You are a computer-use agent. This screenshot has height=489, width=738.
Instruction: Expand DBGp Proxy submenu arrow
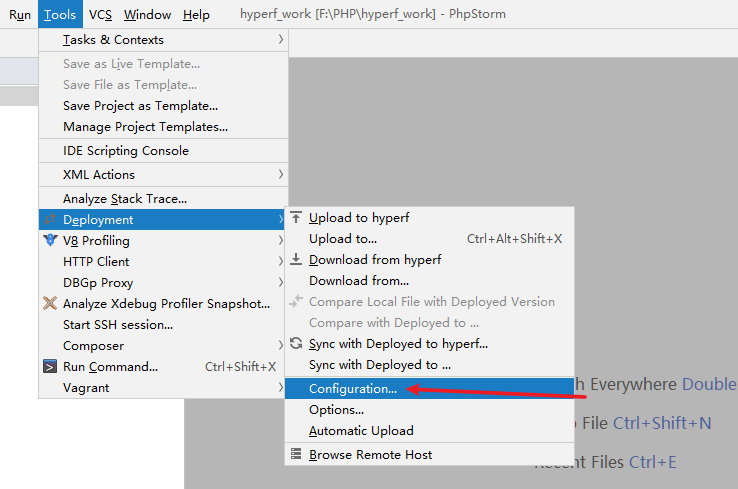(x=281, y=282)
